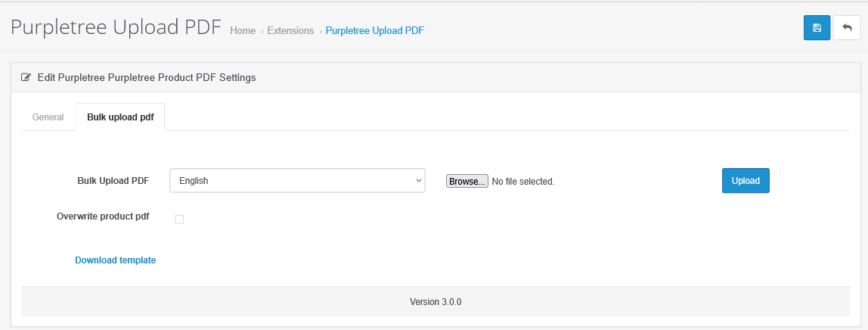868x330 pixels.
Task: Click the Browse... file button
Action: [467, 182]
